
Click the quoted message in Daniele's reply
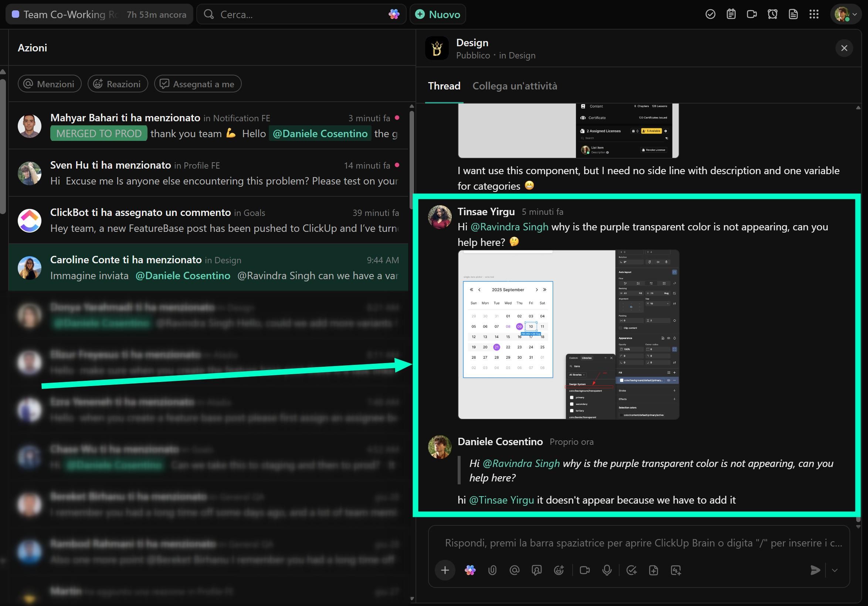pos(651,470)
